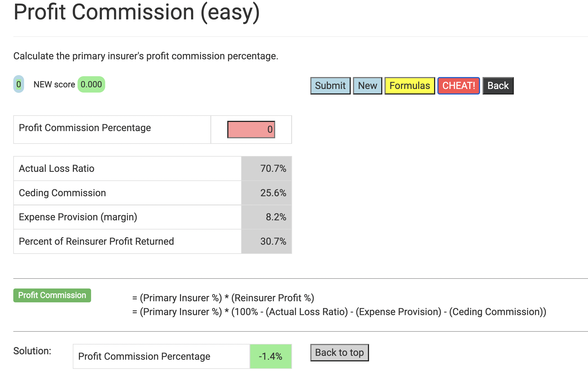Viewport: 588px width, 383px height.
Task: Click the Expense Provision (margin) row label
Action: (78, 217)
